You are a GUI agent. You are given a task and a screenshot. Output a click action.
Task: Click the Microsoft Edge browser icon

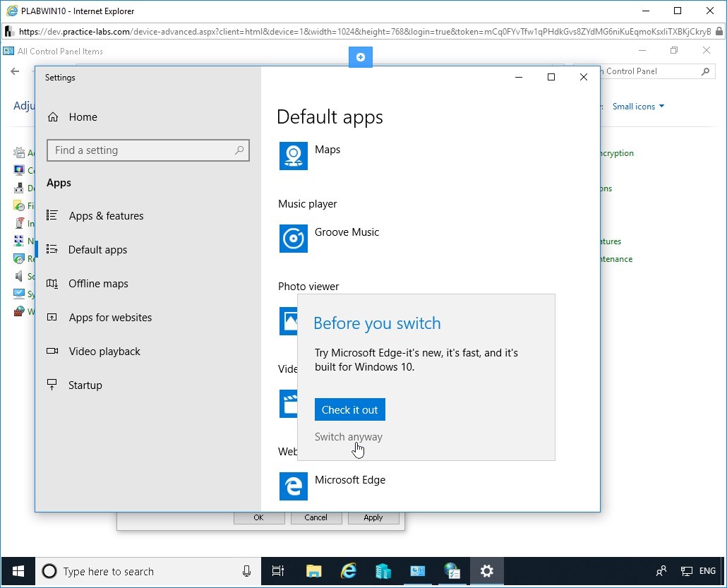coord(293,486)
